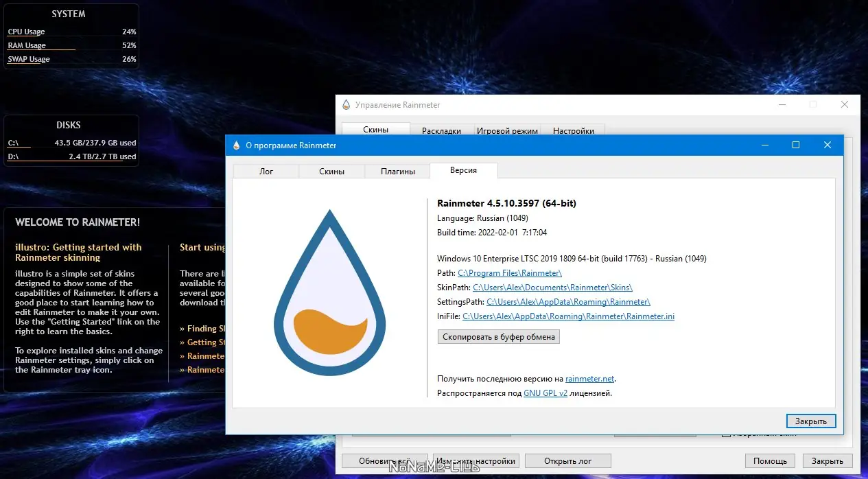Click the DISKS skin header
The image size is (868, 479).
(x=69, y=125)
